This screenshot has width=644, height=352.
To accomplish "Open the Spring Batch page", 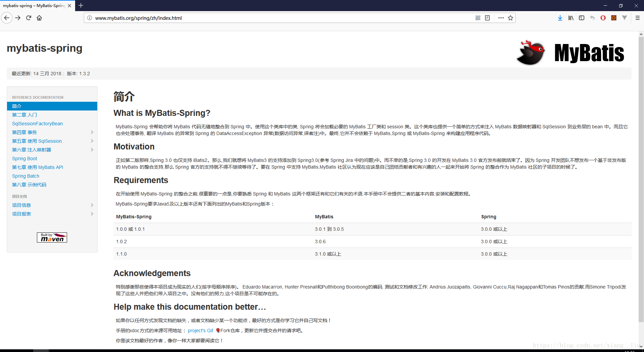I will coord(25,176).
